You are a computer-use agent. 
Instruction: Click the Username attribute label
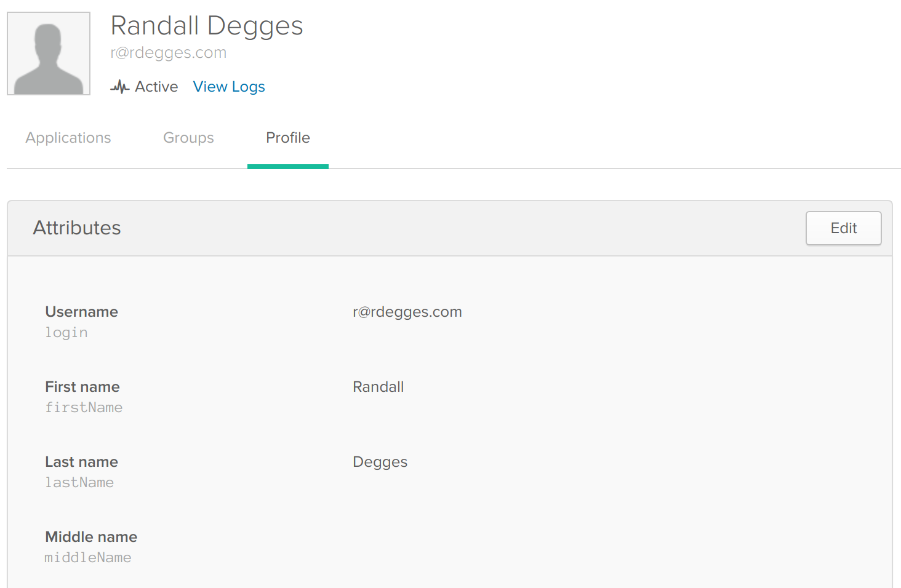coord(82,312)
